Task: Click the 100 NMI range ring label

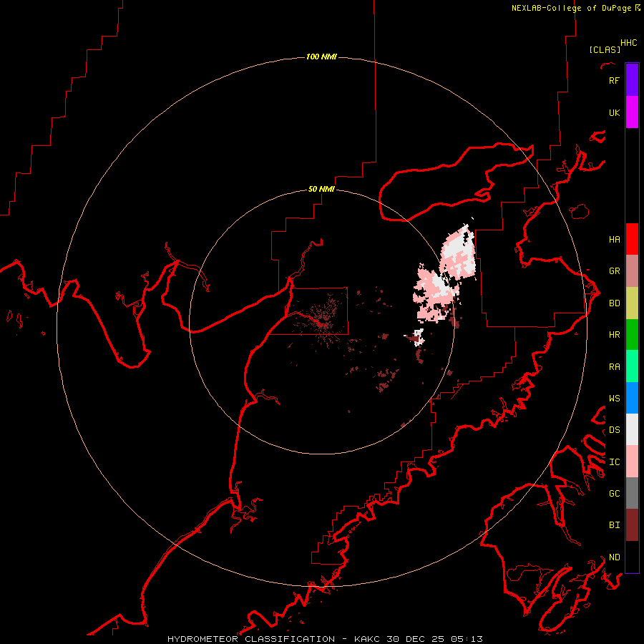Action: pyautogui.click(x=321, y=57)
